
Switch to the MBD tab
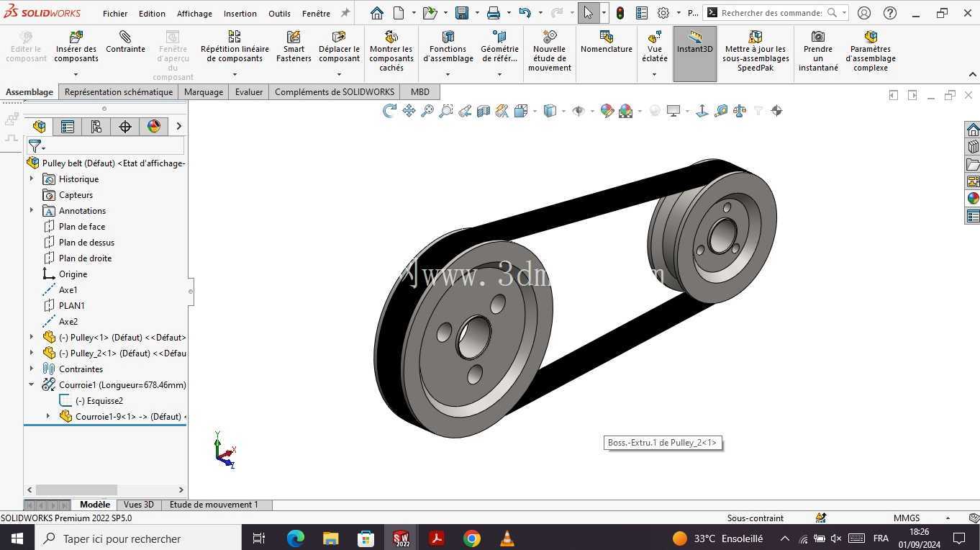420,91
